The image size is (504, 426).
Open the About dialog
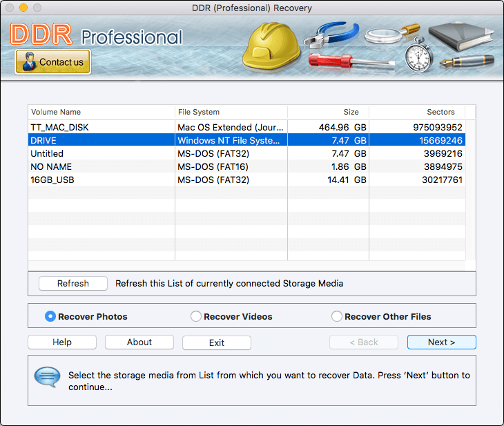[x=139, y=342]
